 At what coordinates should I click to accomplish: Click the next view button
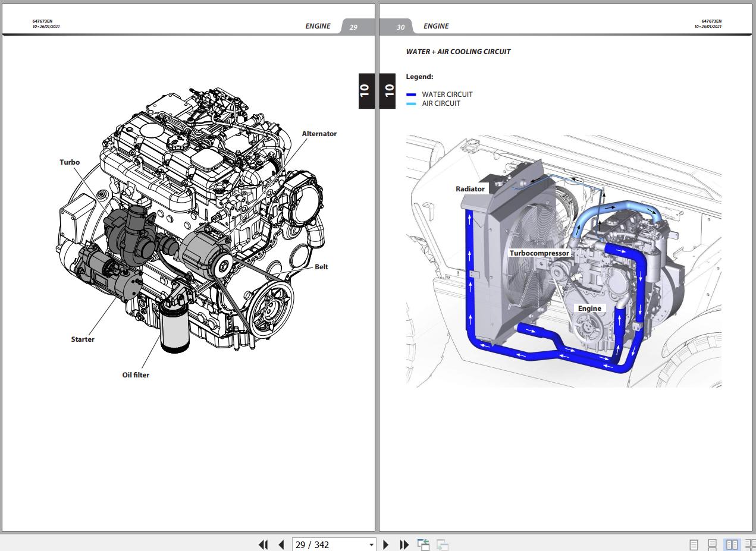(x=442, y=544)
